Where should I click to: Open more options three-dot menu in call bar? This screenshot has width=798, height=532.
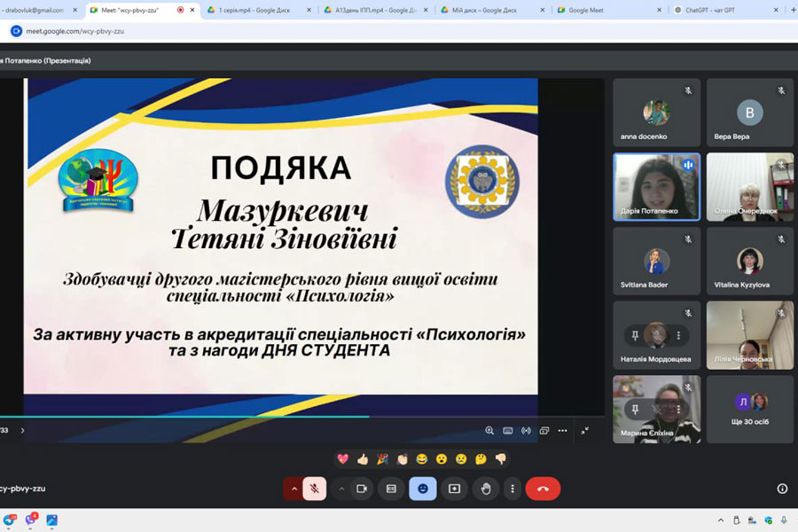click(x=512, y=489)
